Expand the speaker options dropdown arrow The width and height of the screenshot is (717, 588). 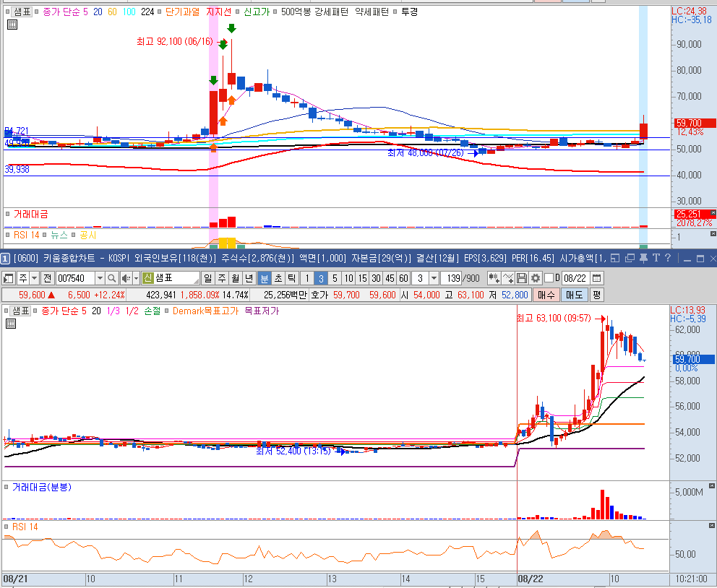point(136,278)
